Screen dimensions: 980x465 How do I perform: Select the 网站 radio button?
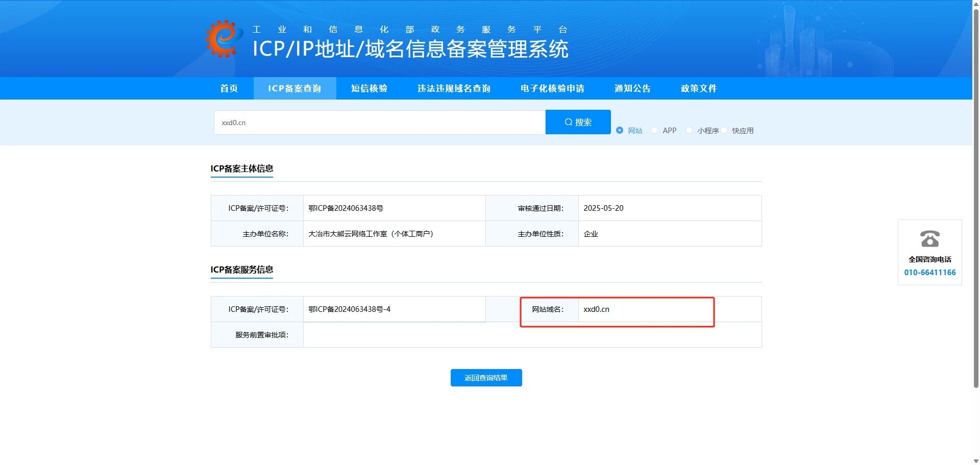[620, 130]
